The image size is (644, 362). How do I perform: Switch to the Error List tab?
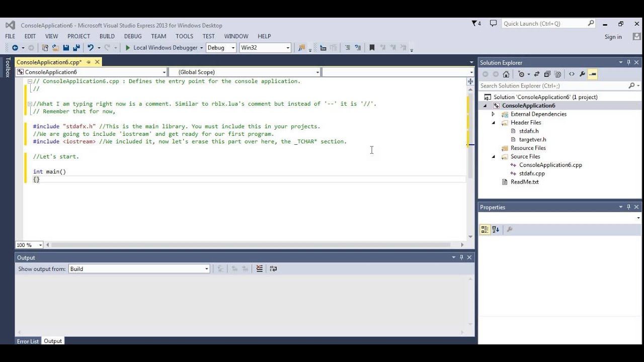28,341
